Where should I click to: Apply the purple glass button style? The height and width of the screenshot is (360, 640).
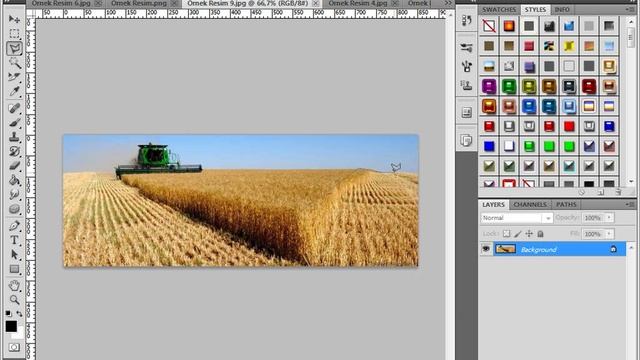489,86
